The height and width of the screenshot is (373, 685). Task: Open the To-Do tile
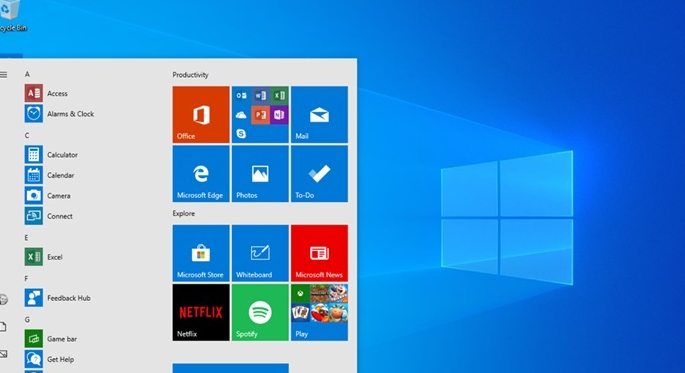coord(319,174)
